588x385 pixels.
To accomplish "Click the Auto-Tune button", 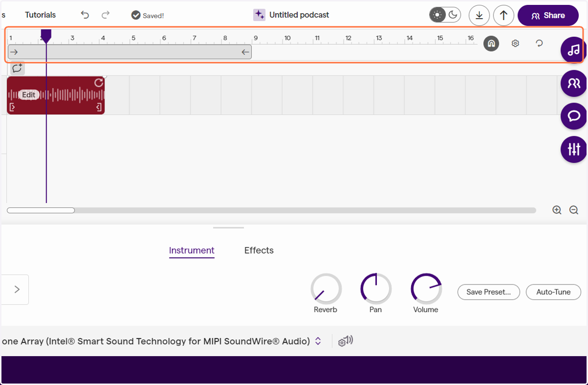I will tap(553, 292).
